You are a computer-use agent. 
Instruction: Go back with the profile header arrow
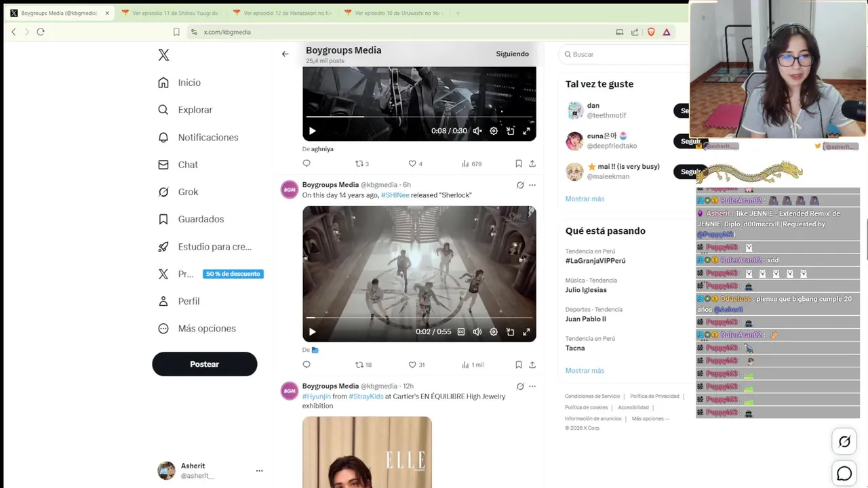[x=285, y=54]
